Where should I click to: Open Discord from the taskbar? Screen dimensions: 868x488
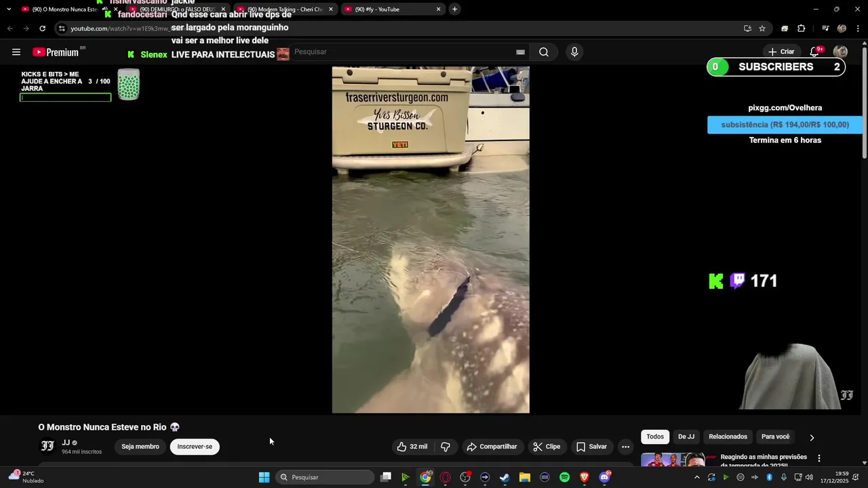(604, 477)
